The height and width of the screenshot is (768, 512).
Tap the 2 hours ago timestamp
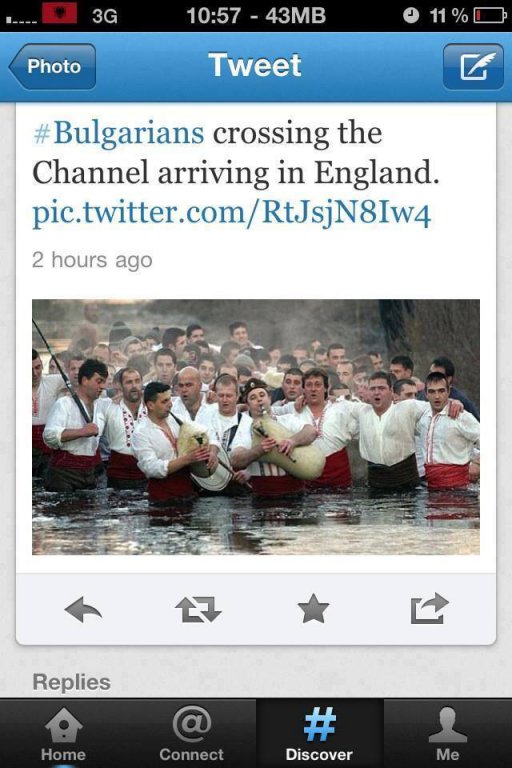tap(92, 260)
